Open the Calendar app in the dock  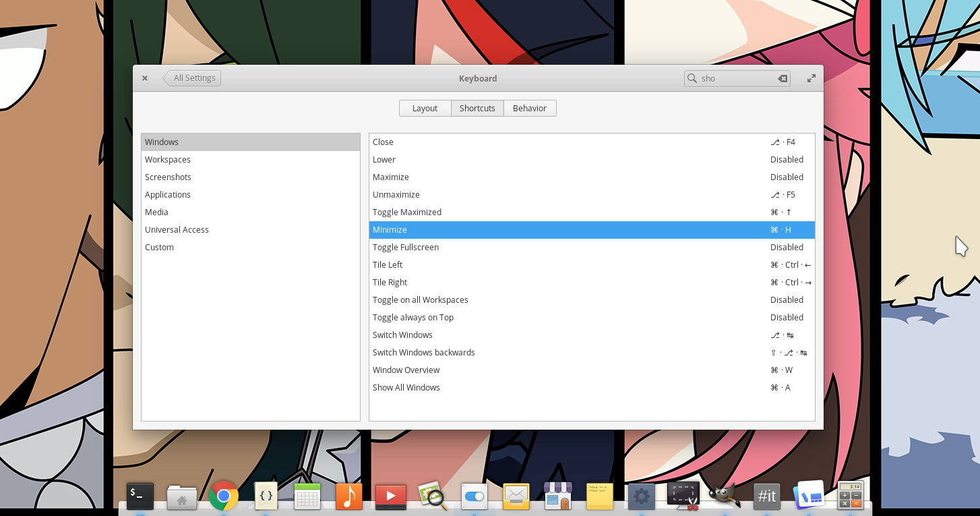307,496
